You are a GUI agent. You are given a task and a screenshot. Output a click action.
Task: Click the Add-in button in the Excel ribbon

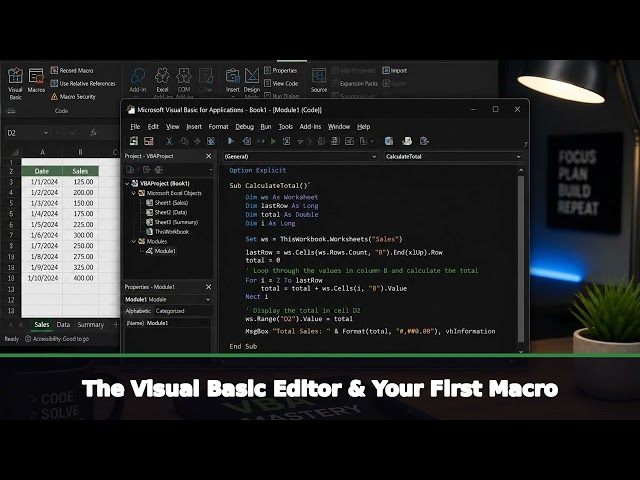tap(138, 80)
